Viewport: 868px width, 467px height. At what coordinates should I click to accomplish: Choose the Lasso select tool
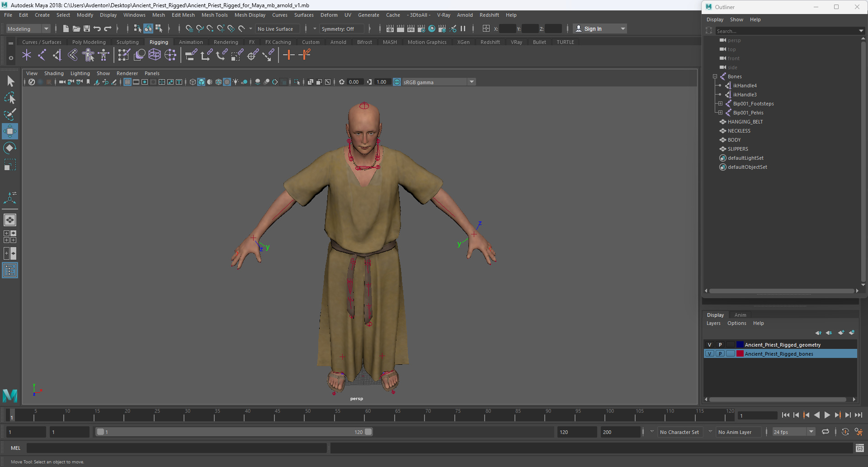coord(10,98)
